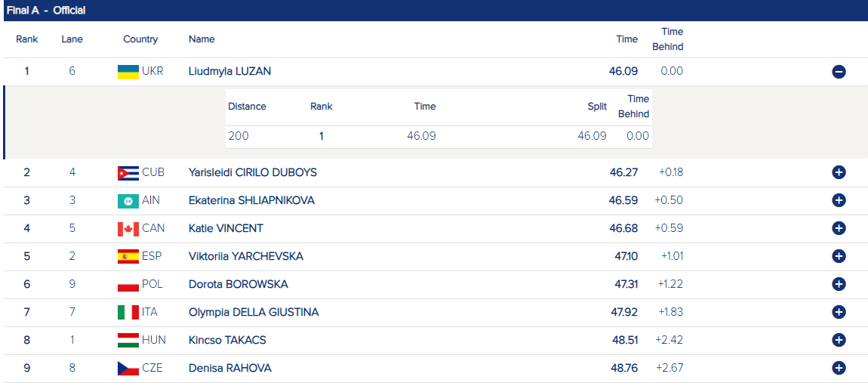Open details for Olympia DELLA GIUSTINA
The height and width of the screenshot is (383, 868).
click(839, 312)
